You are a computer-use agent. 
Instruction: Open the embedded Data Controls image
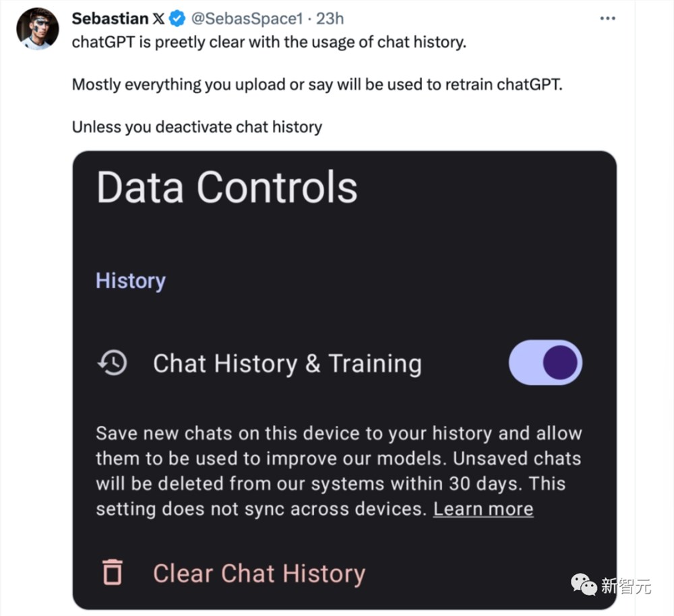[x=344, y=380]
